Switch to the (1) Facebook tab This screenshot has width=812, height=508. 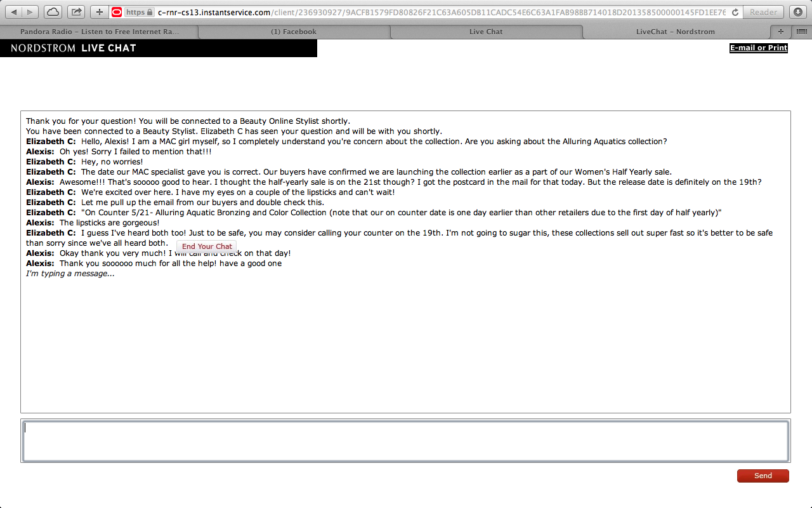(294, 32)
